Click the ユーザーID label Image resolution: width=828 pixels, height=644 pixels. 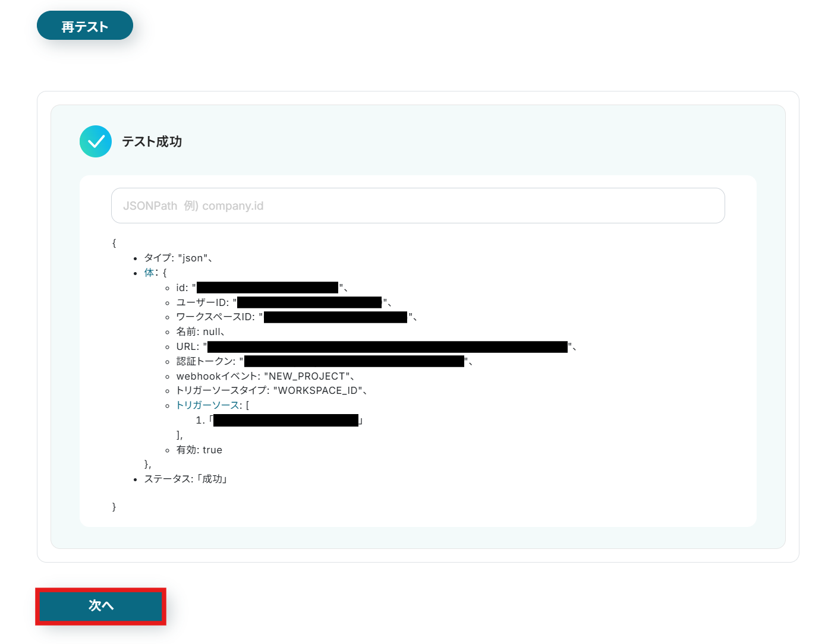(203, 302)
